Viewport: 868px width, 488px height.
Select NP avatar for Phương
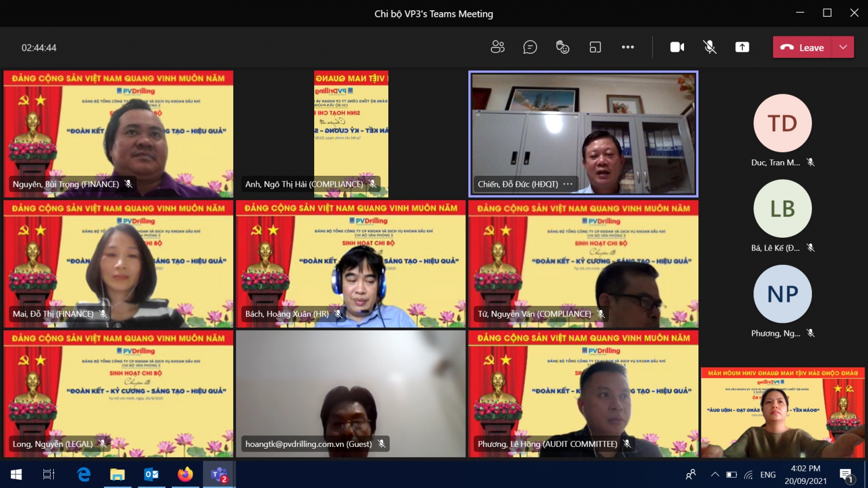coord(782,294)
